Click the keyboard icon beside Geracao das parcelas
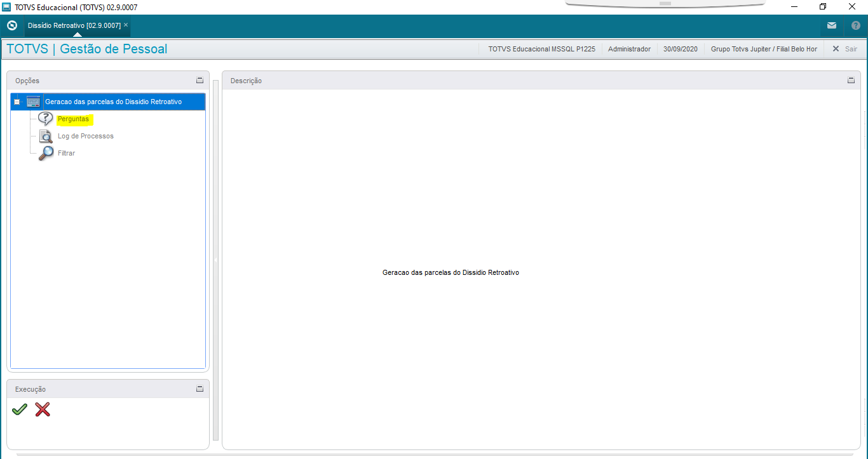 pyautogui.click(x=34, y=102)
